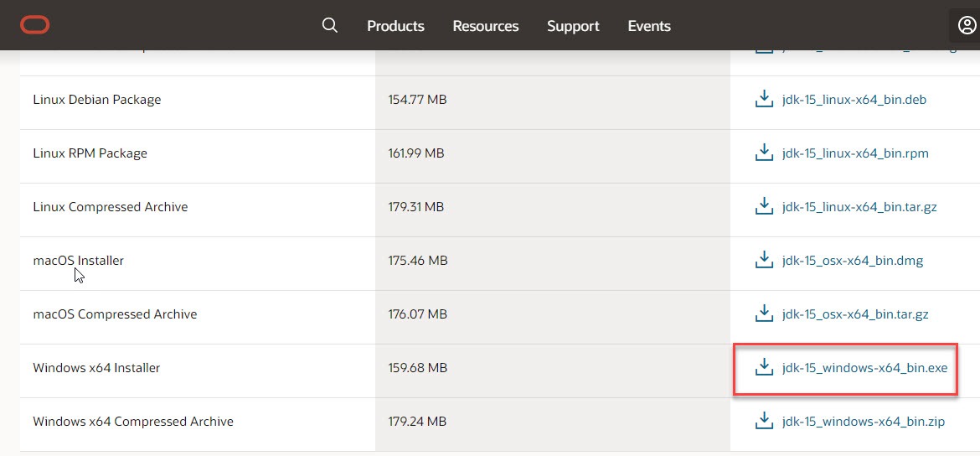The height and width of the screenshot is (456, 980).
Task: Click the Oracle logo in the header
Action: click(x=35, y=25)
